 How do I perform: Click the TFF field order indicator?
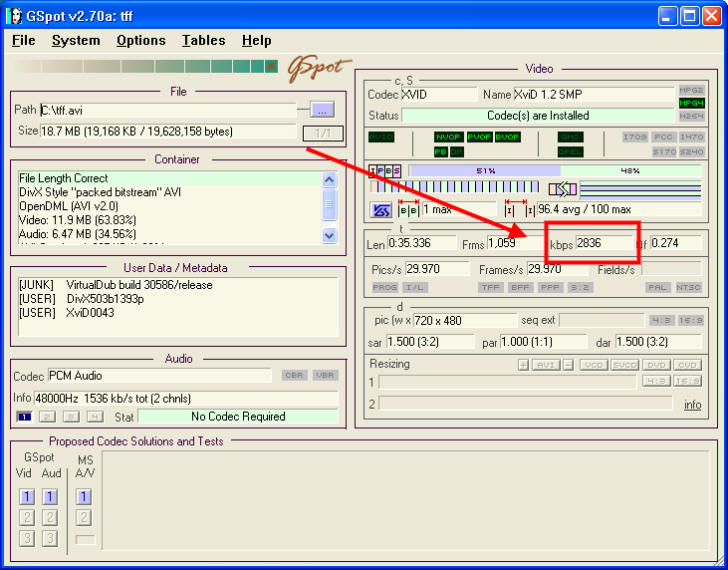point(490,288)
